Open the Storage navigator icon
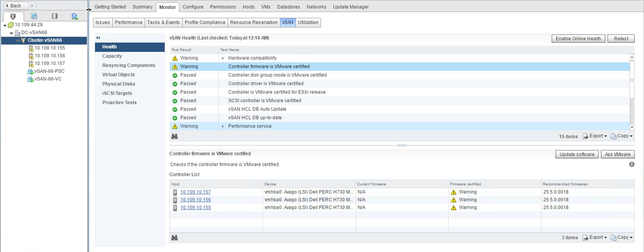 (x=54, y=16)
